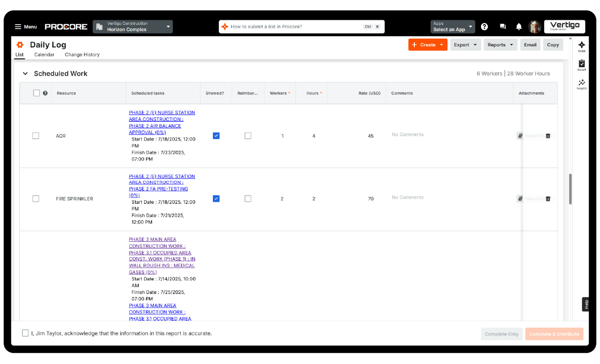The height and width of the screenshot is (364, 600).
Task: Open the Export dropdown
Action: point(465,45)
